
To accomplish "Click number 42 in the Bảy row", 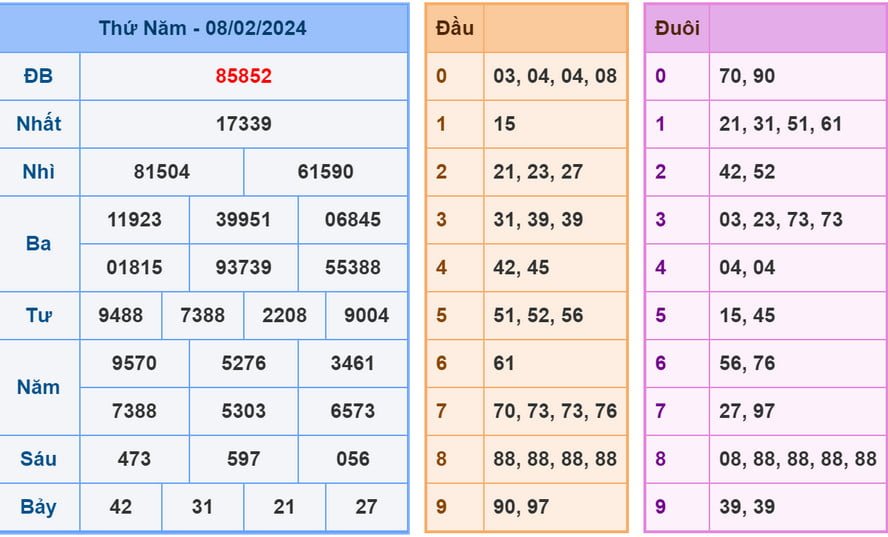I will (x=121, y=507).
